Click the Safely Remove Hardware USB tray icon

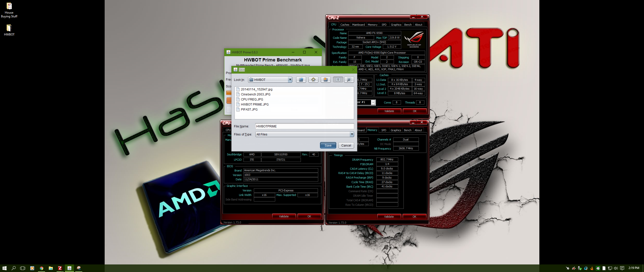580,268
